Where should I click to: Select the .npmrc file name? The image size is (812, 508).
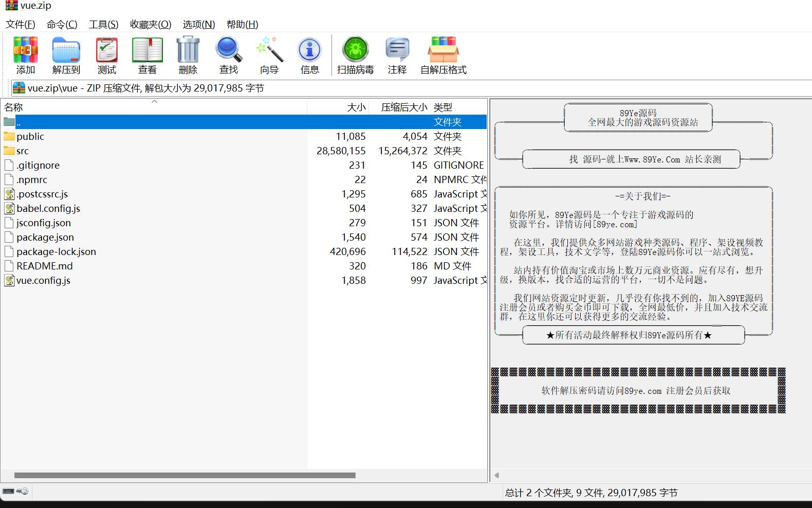point(32,179)
